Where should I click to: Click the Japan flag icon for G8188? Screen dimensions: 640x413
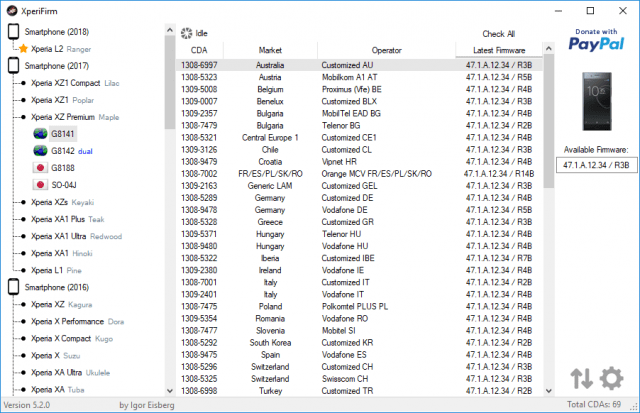[40, 168]
